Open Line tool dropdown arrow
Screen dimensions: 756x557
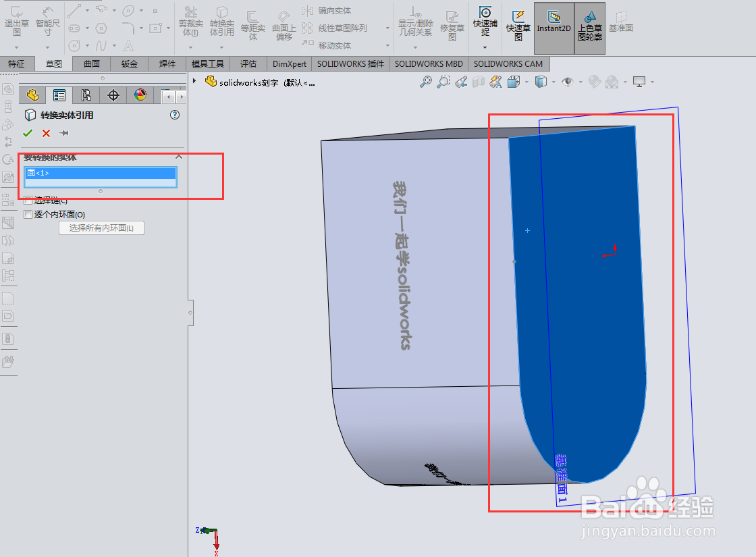pyautogui.click(x=87, y=10)
